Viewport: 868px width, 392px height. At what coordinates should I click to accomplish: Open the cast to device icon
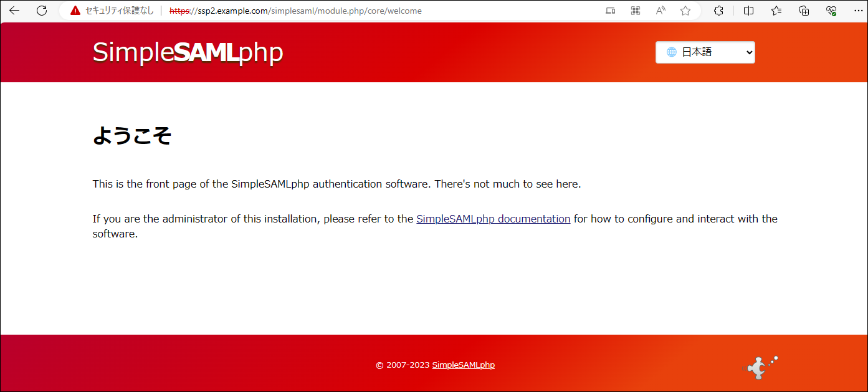(x=610, y=11)
